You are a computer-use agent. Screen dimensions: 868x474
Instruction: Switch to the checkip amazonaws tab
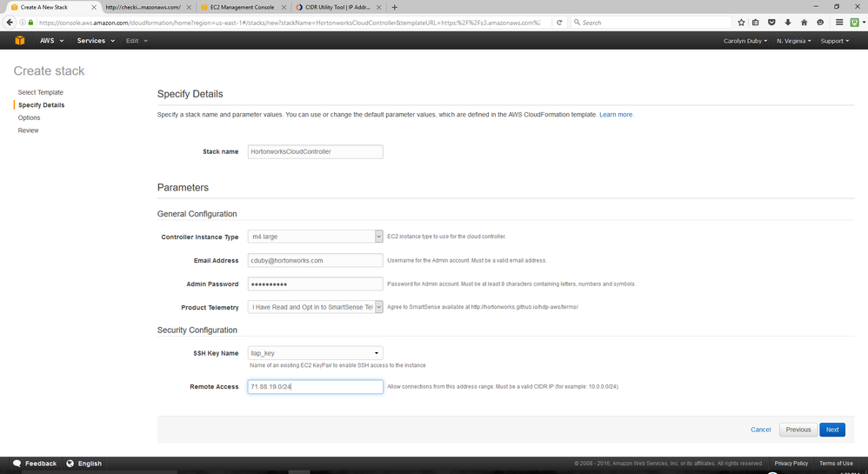click(x=143, y=7)
